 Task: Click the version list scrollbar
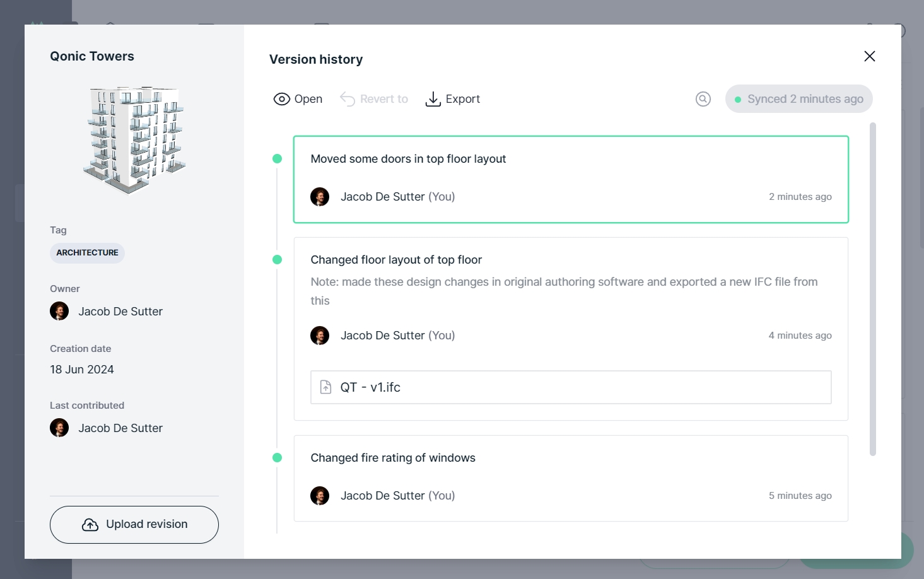pyautogui.click(x=872, y=289)
